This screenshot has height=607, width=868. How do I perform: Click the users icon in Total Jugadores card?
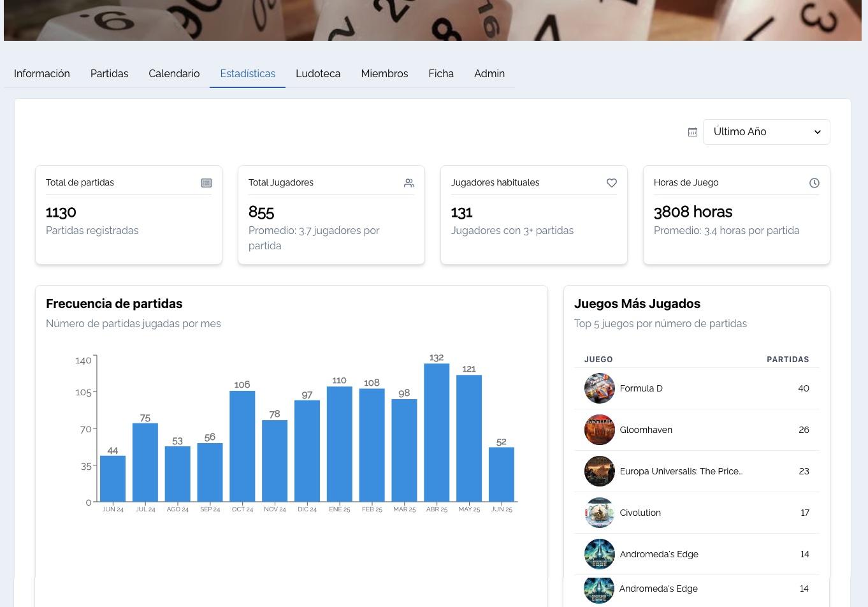(409, 183)
